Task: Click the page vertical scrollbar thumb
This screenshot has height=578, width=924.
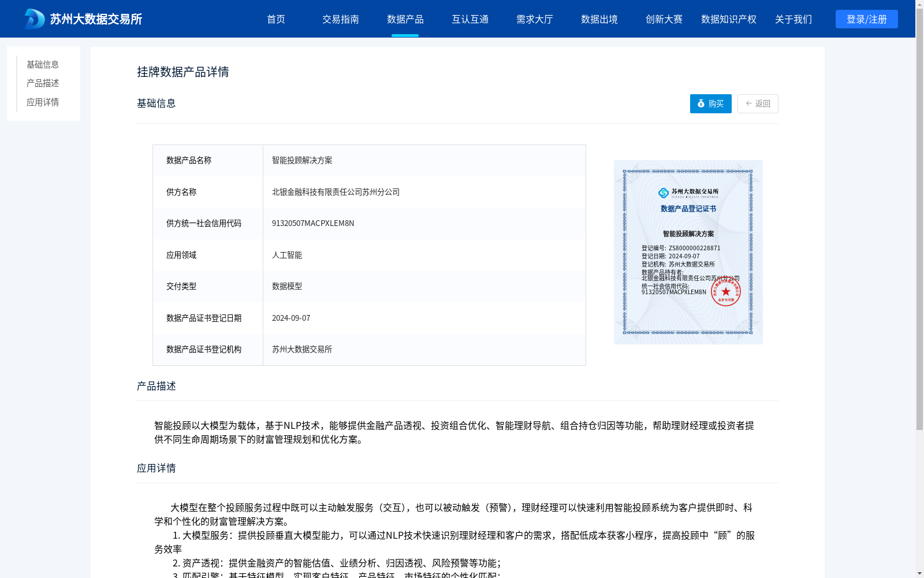Action: tap(919, 219)
